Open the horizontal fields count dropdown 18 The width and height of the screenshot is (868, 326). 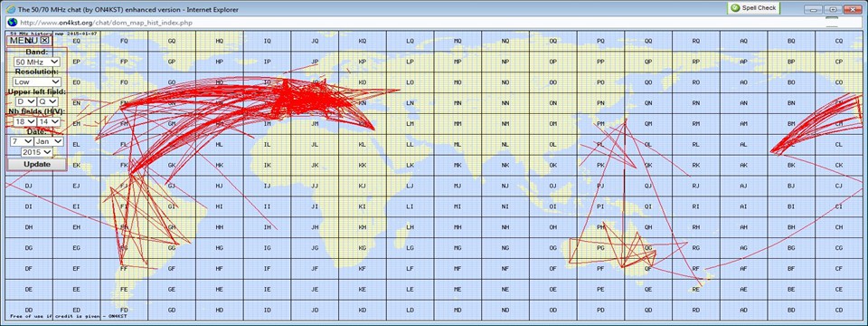(x=25, y=121)
